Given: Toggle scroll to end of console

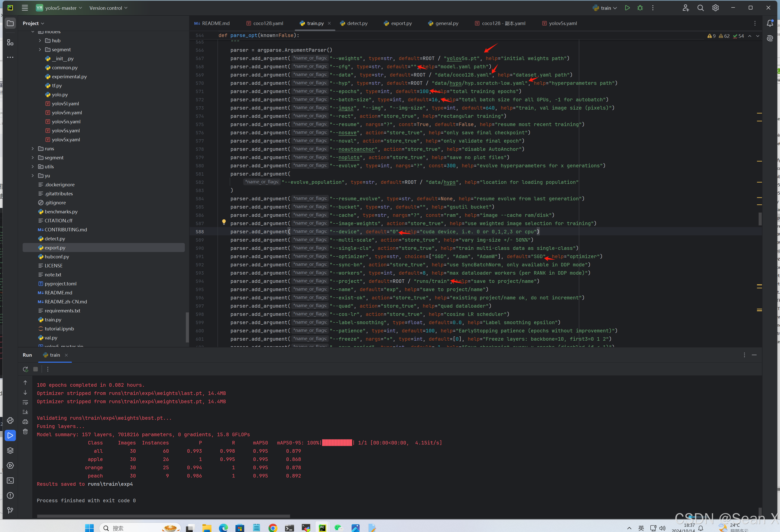Looking at the screenshot, I should click(25, 412).
